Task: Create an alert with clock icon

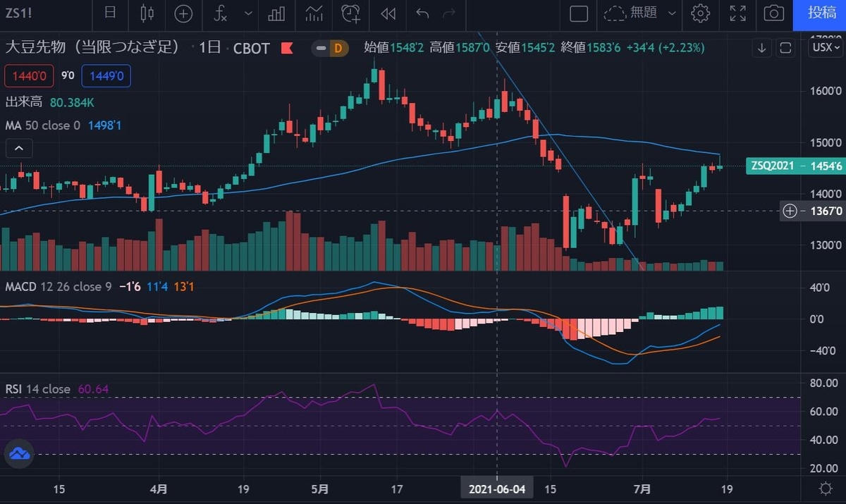Action: coord(350,13)
